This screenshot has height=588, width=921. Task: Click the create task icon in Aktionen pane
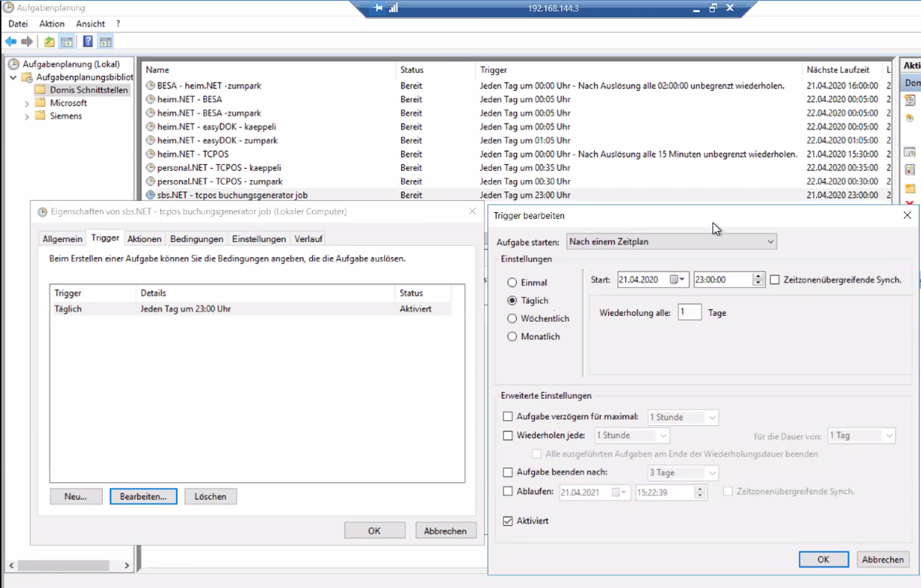(x=910, y=118)
